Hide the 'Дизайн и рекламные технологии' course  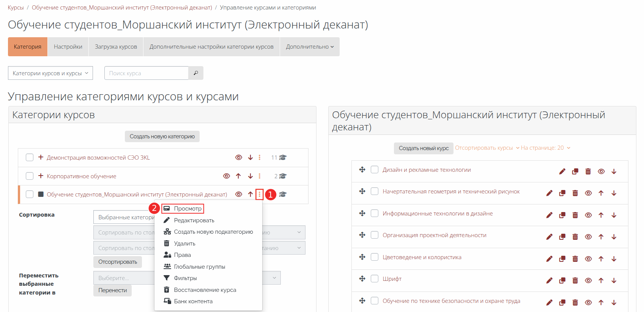(x=601, y=171)
